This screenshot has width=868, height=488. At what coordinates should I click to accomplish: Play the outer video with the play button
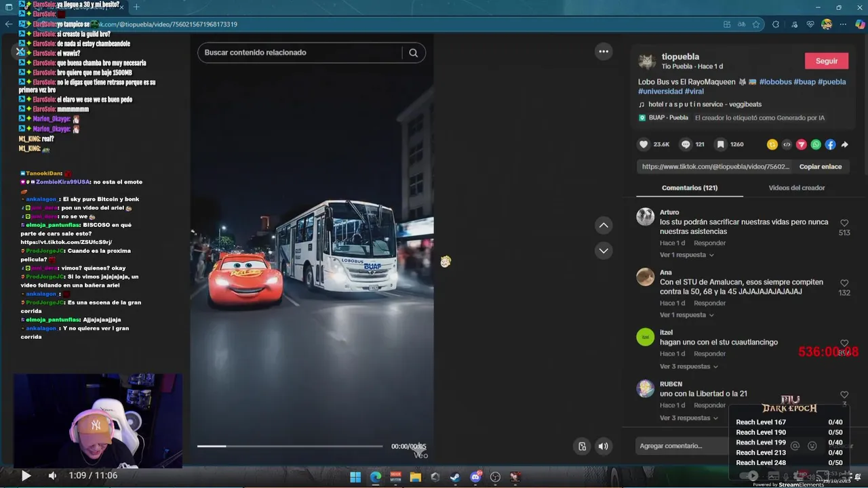click(x=26, y=476)
